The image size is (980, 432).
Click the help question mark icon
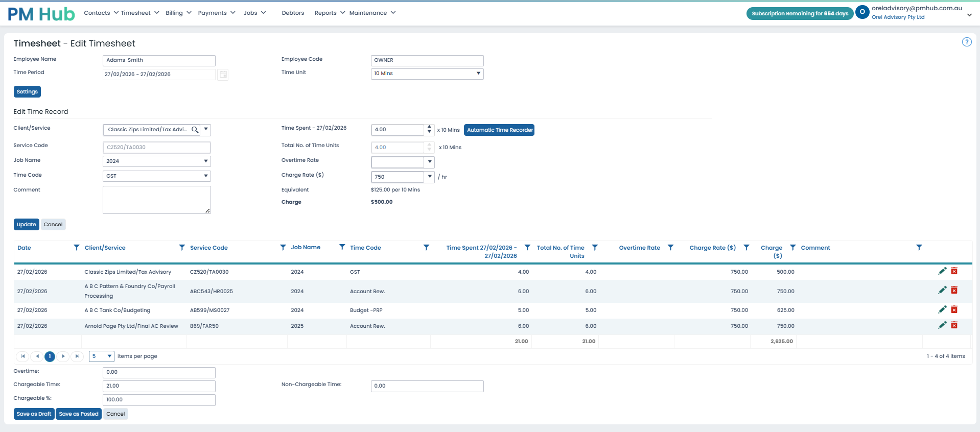click(967, 42)
